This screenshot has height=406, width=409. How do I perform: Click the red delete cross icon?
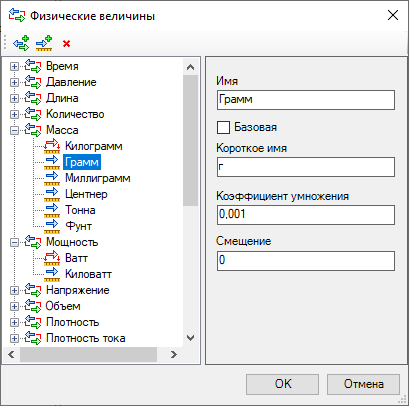(66, 43)
